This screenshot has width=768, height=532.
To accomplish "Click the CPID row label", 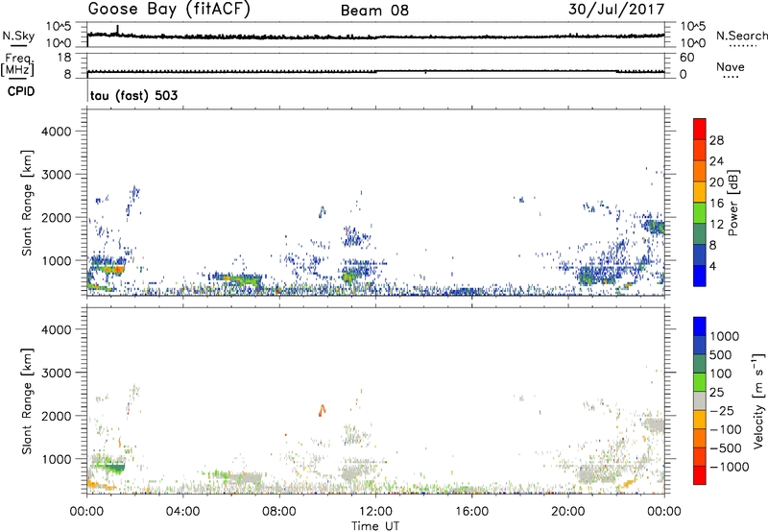I will [21, 91].
